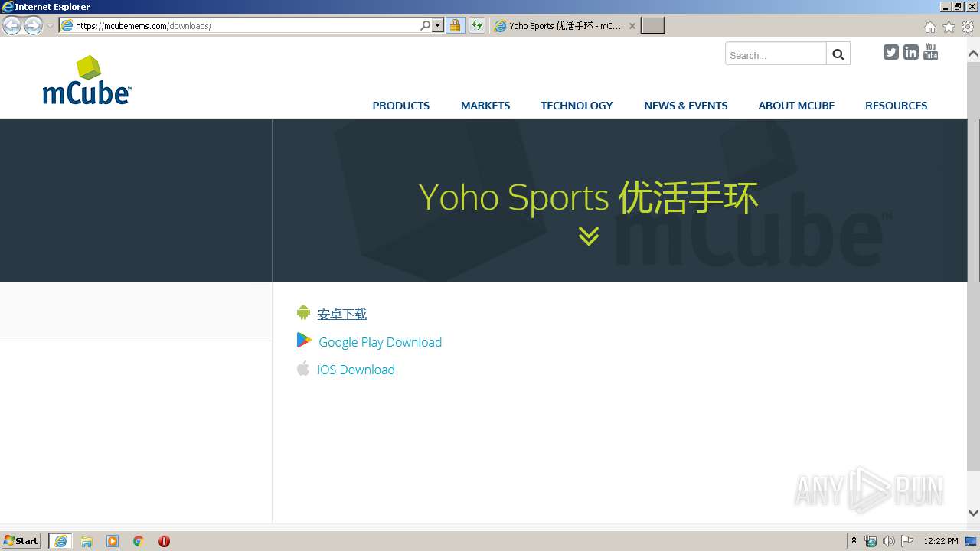Open PRODUCTS menu
Image resolution: width=980 pixels, height=551 pixels.
coord(401,106)
